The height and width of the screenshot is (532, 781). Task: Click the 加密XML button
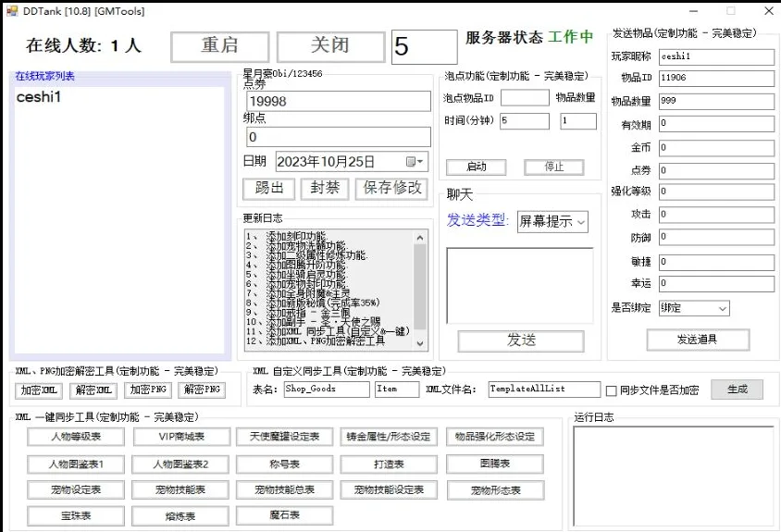[x=38, y=390]
